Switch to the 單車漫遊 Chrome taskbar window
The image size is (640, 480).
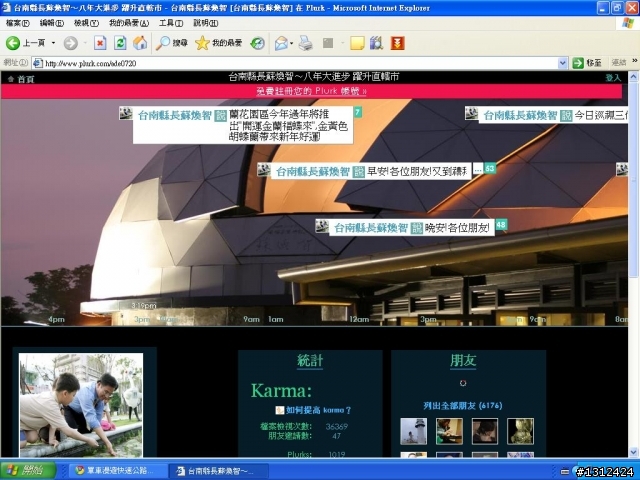(116, 471)
